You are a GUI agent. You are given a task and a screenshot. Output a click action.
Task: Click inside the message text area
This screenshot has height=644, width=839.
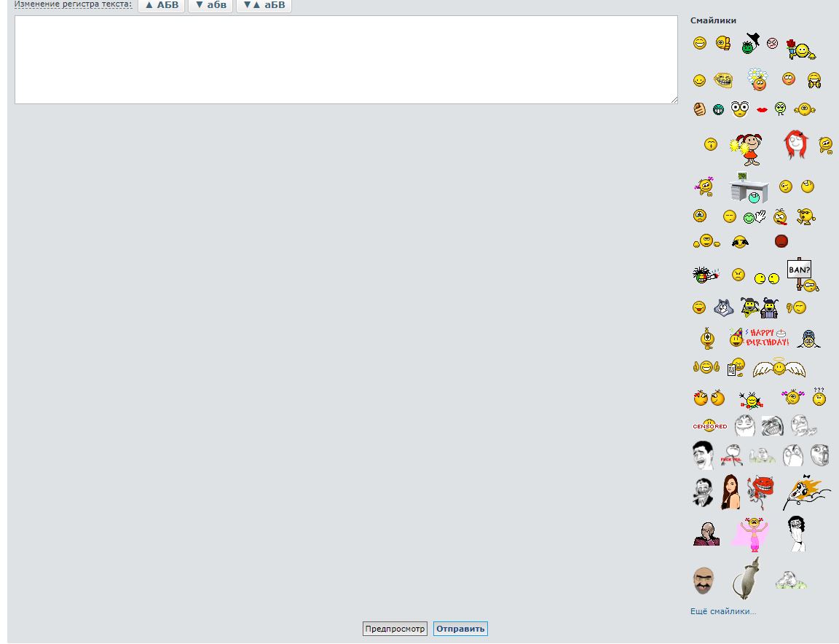(346, 60)
